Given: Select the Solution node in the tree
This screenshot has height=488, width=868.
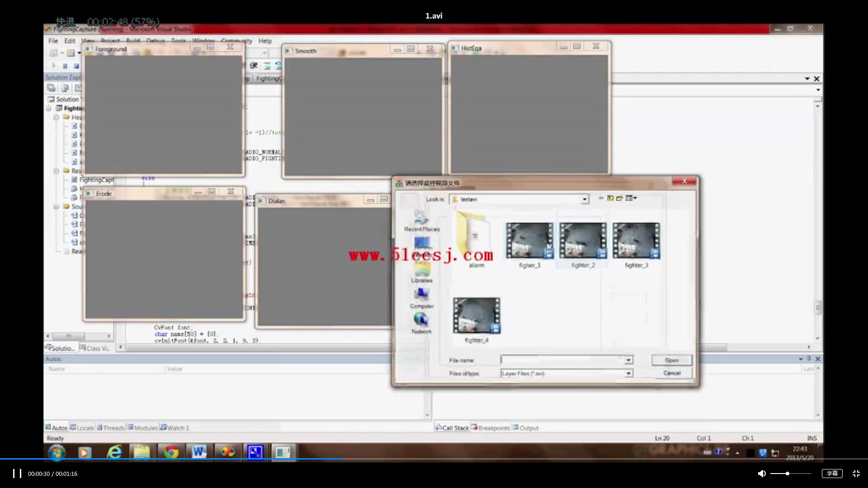Looking at the screenshot, I should coord(63,99).
